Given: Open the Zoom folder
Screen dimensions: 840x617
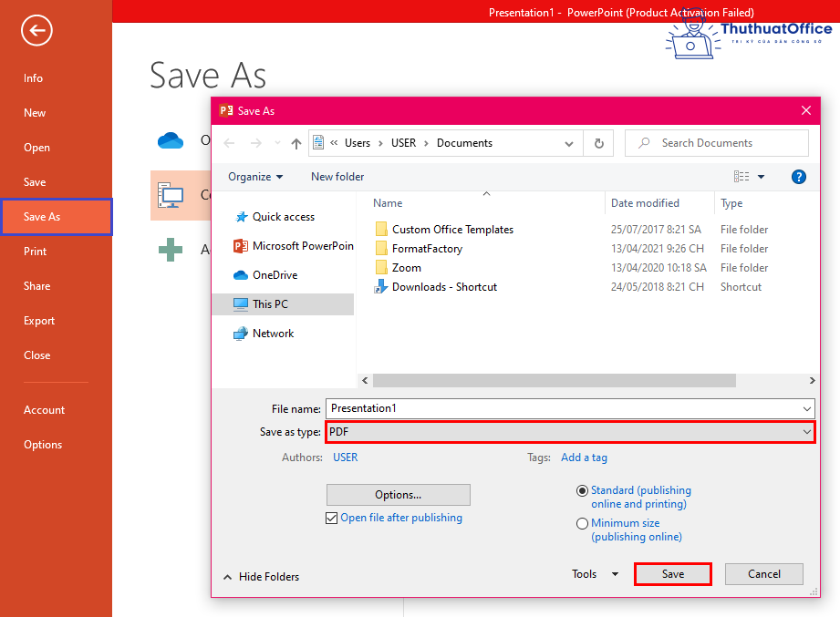Looking at the screenshot, I should tap(406, 268).
